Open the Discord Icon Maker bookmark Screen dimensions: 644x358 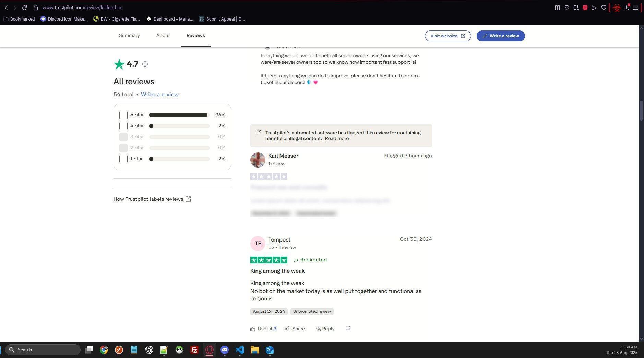64,19
